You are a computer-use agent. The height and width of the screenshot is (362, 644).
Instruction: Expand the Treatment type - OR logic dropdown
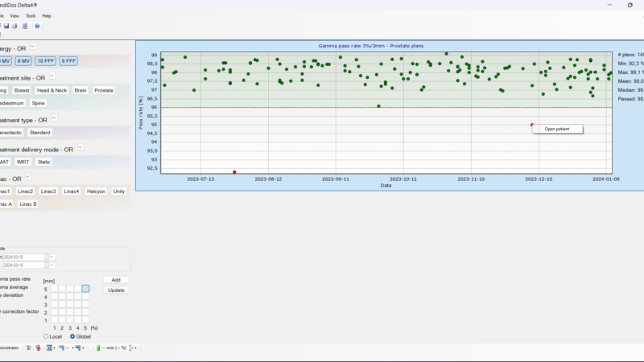pyautogui.click(x=54, y=118)
